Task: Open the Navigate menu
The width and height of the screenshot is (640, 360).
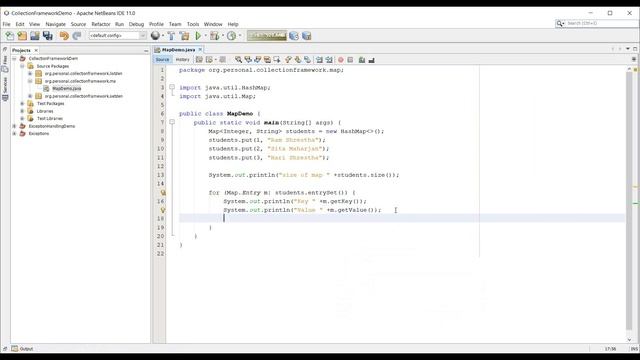Action: click(x=56, y=24)
